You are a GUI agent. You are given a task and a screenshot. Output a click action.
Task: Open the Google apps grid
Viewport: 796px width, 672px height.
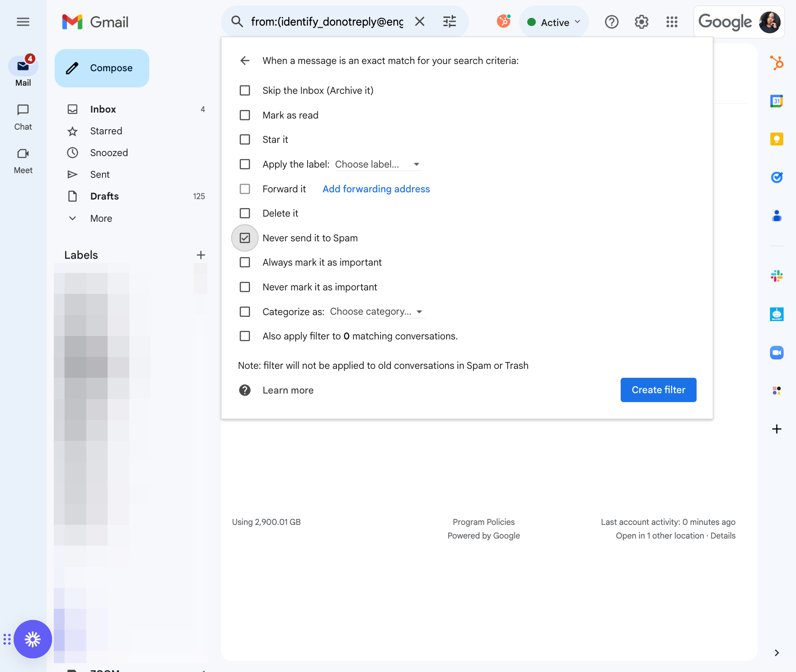pos(672,22)
